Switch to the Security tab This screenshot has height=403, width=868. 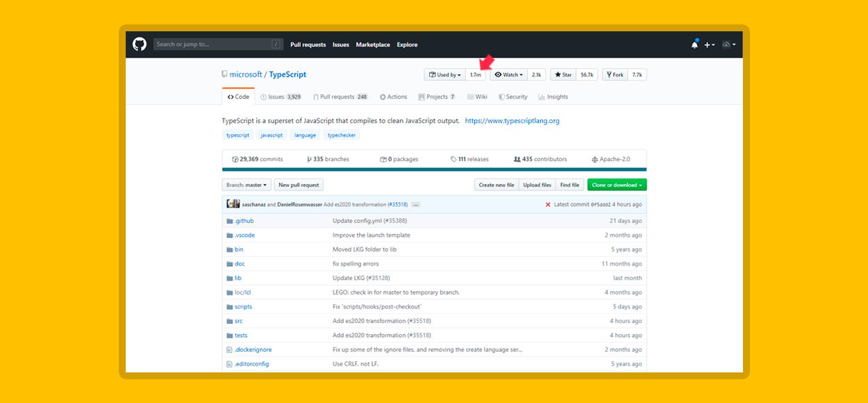[513, 97]
